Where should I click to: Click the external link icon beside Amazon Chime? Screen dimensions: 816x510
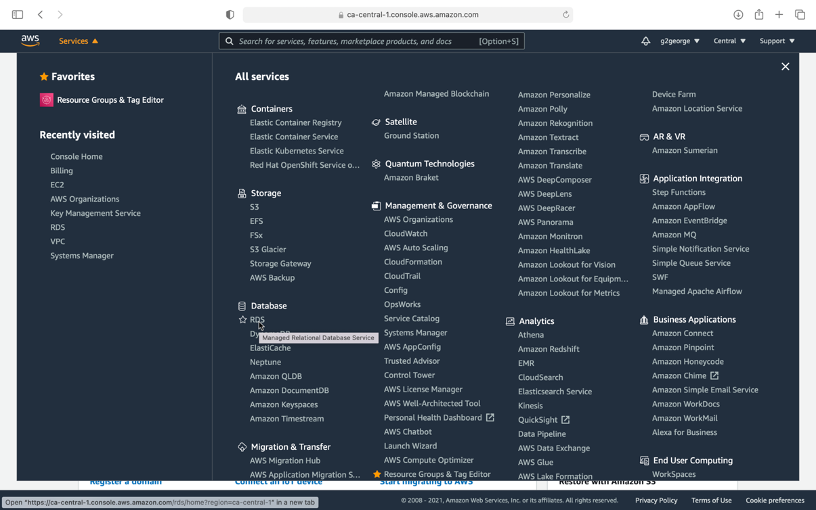click(x=714, y=375)
